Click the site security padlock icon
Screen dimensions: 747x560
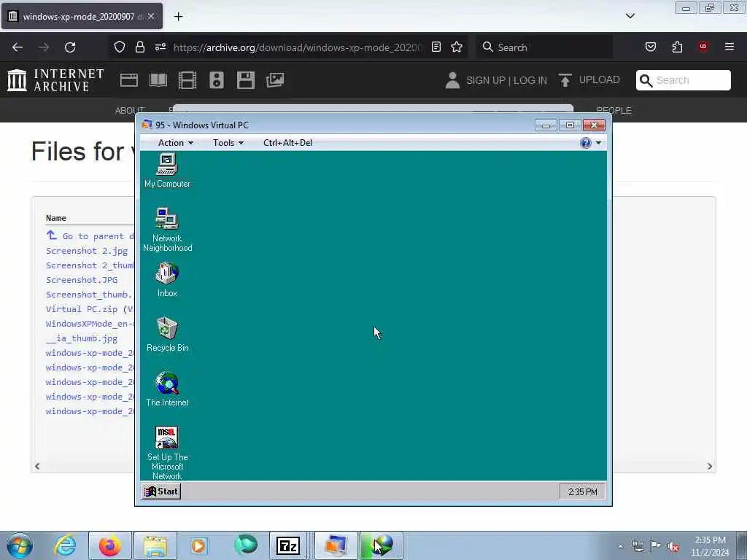[139, 47]
